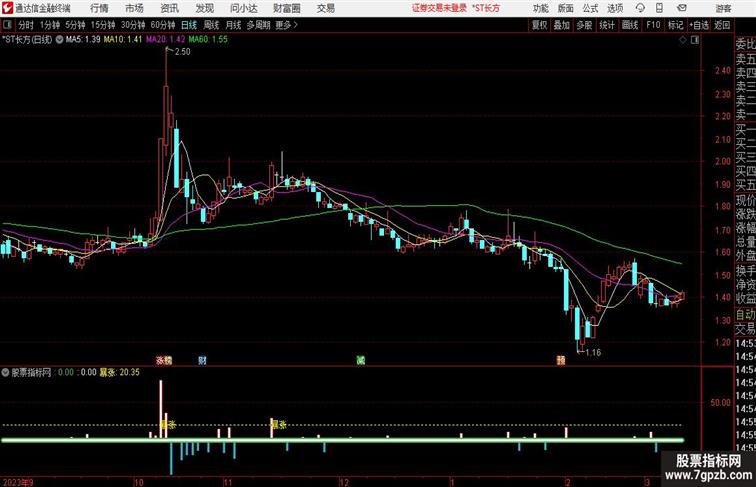This screenshot has width=756, height=487.
Task: Open the mail envelope icon
Action: click(x=681, y=8)
